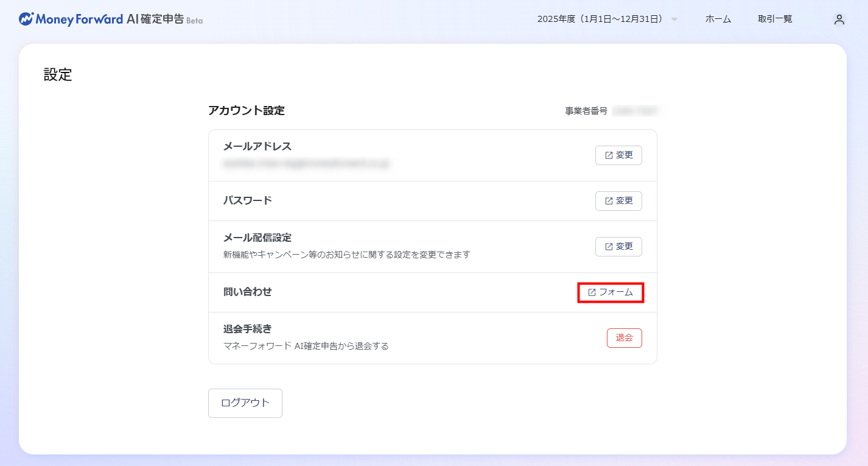Click the blurred 事業者番号 value
The image size is (868, 466).
[635, 111]
